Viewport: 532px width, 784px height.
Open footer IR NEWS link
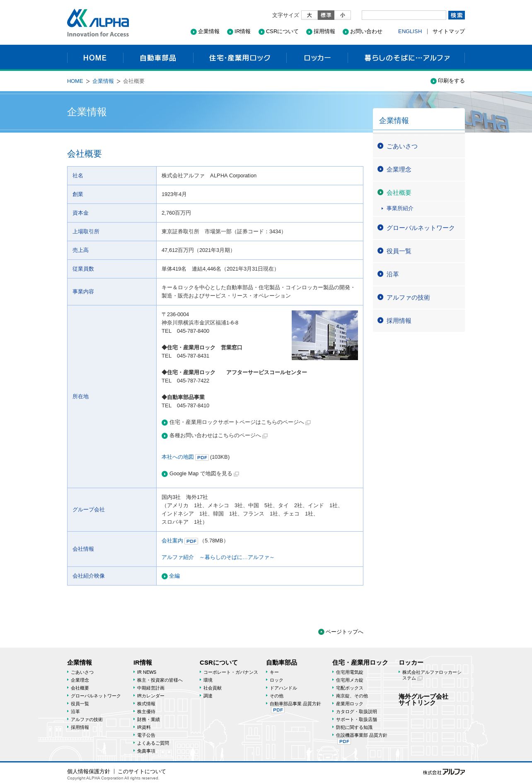click(x=147, y=672)
